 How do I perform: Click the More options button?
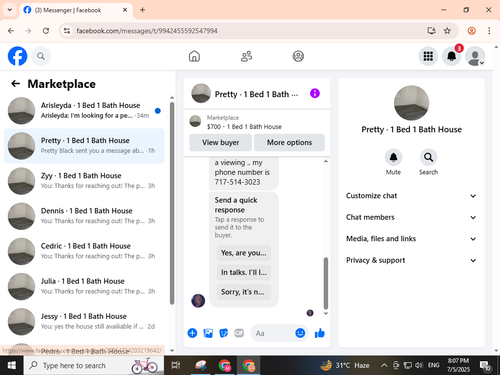coord(289,142)
